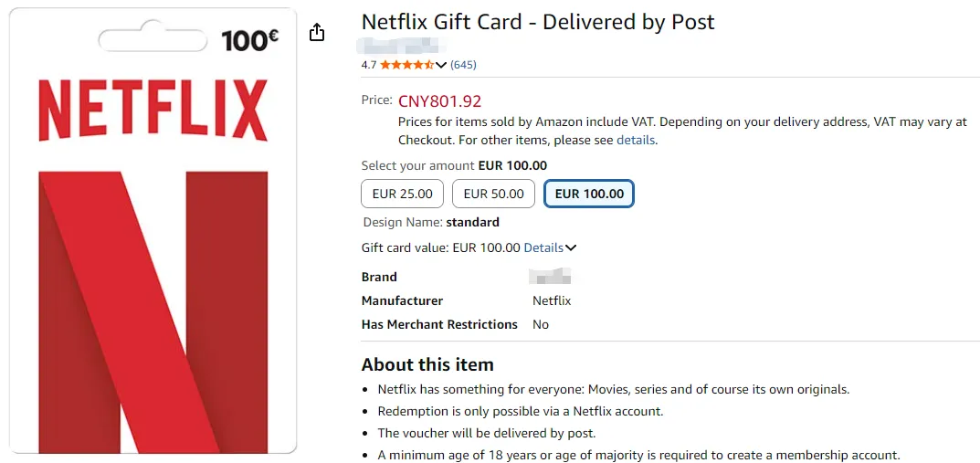Click the share icon beside product image
This screenshot has width=980, height=463.
pos(317,33)
